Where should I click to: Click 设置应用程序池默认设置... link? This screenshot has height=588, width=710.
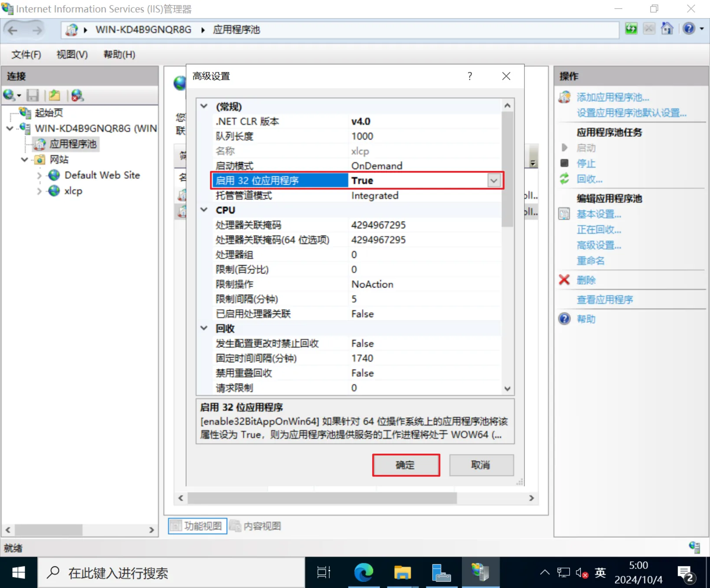(631, 113)
